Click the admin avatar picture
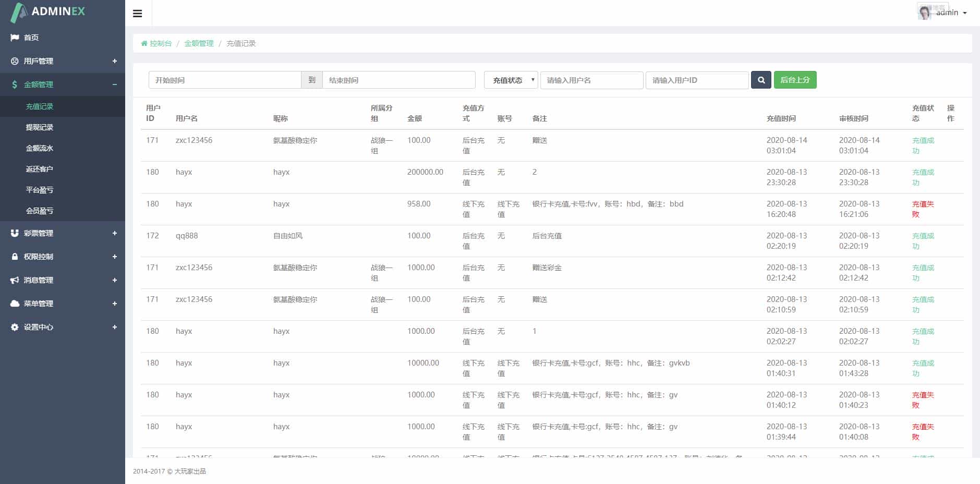Viewport: 980px width, 484px height. (x=925, y=13)
